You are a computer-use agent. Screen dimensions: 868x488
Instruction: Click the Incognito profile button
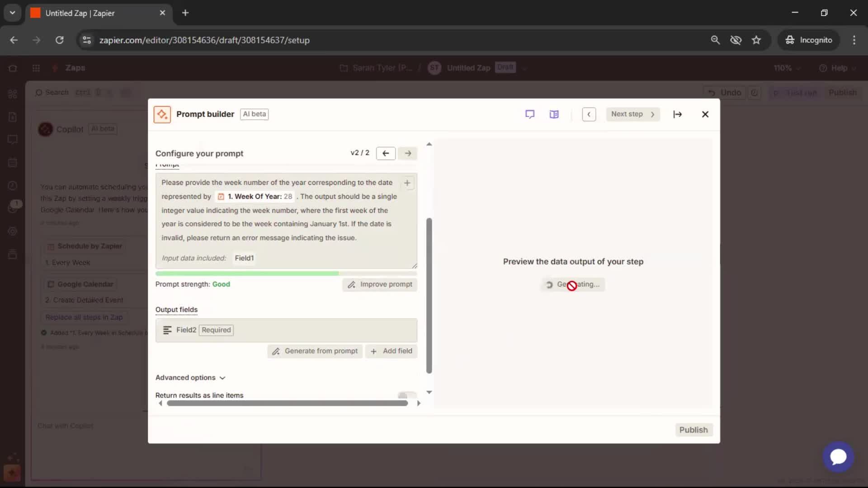coord(809,40)
